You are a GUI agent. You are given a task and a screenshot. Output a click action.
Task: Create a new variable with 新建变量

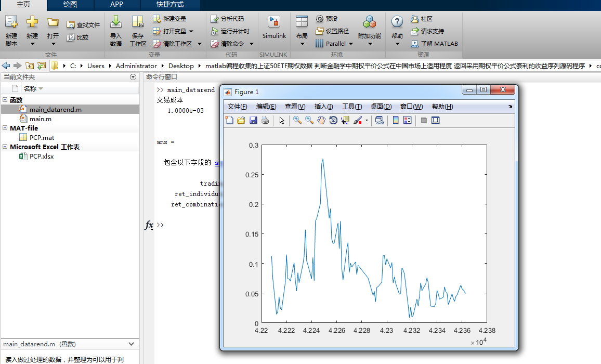(169, 19)
